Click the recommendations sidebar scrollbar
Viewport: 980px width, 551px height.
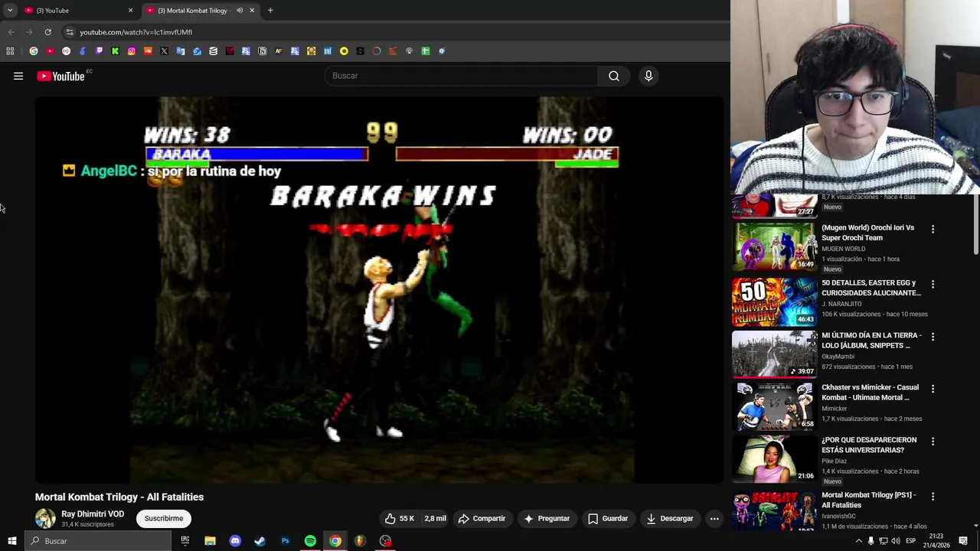tap(975, 226)
